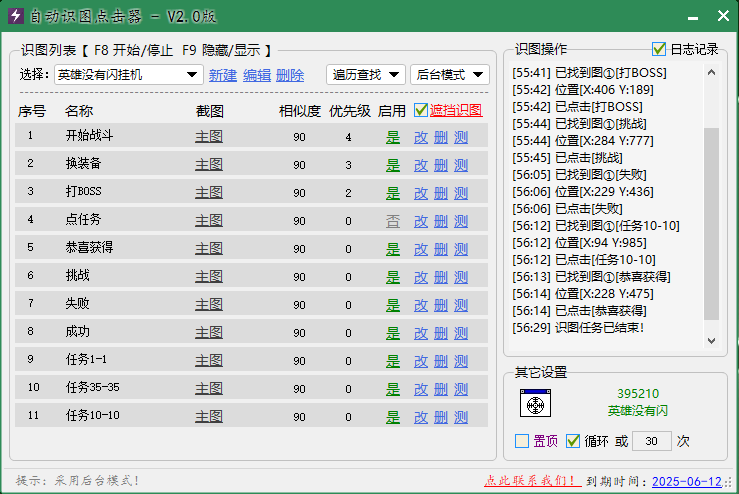The height and width of the screenshot is (494, 739).
Task: Open the 英雄没有闪挂机 selection dropdown
Action: [129, 75]
